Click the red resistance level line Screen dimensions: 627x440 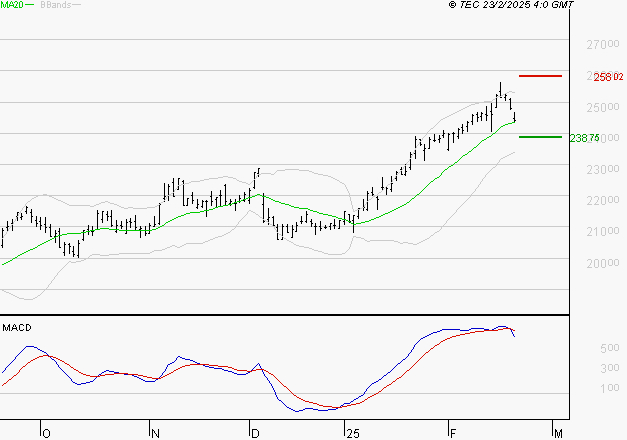coord(540,76)
